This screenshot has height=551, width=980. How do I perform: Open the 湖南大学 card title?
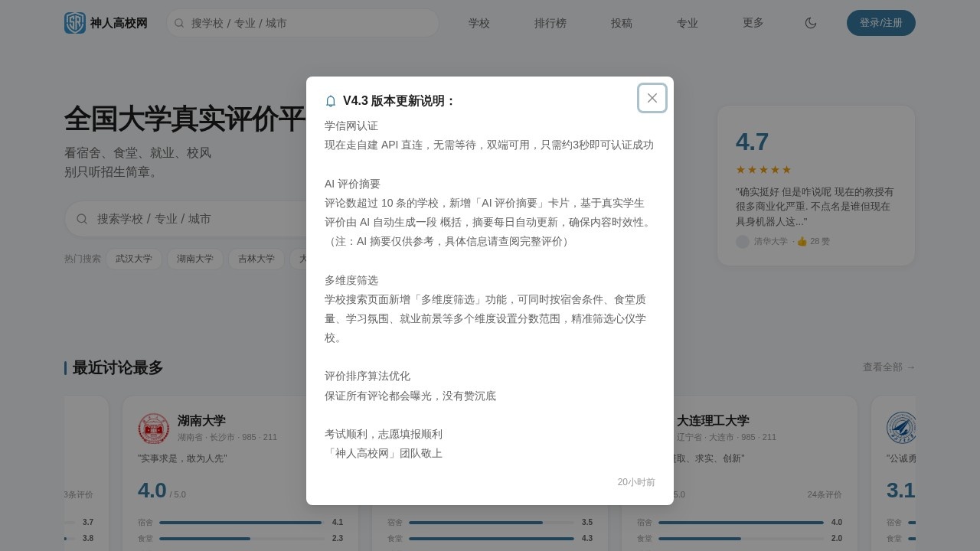[201, 421]
